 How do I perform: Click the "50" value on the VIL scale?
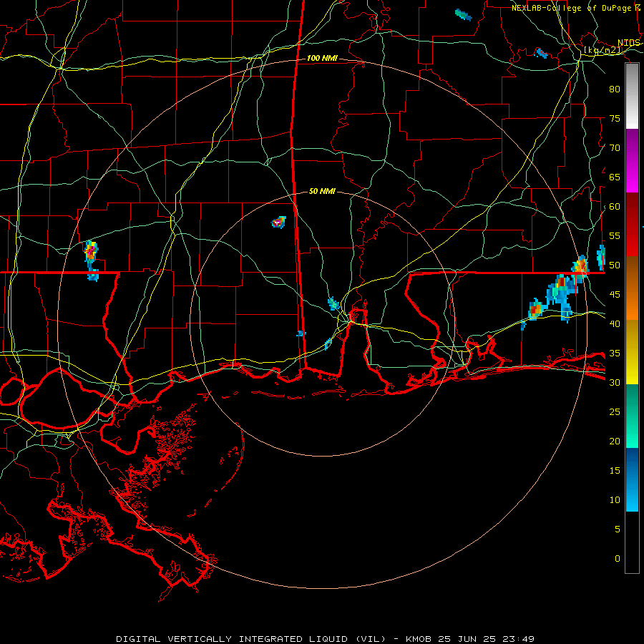tap(615, 265)
